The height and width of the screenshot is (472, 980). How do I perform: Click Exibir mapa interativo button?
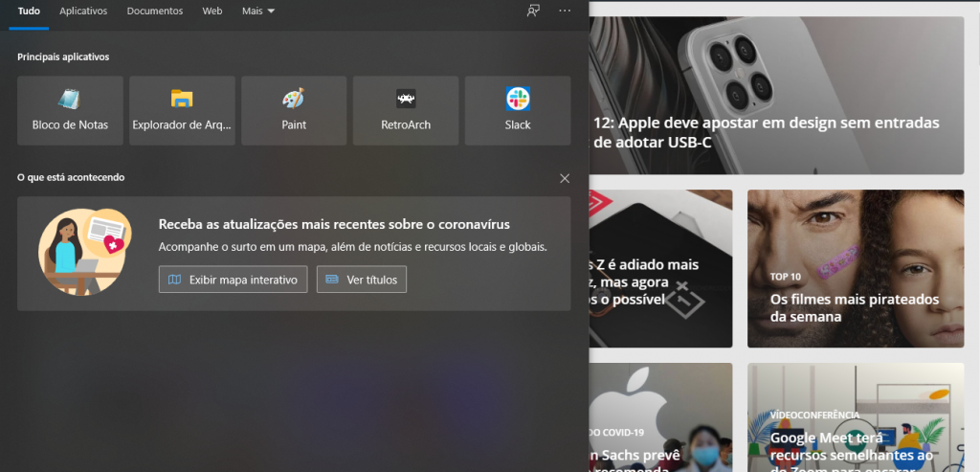pos(234,280)
